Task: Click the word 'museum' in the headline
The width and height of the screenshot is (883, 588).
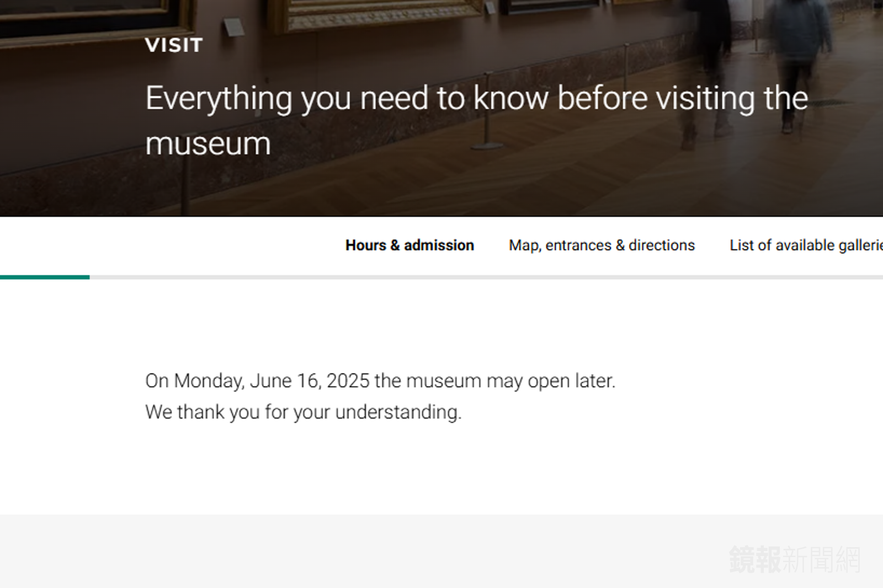Action: [x=208, y=145]
